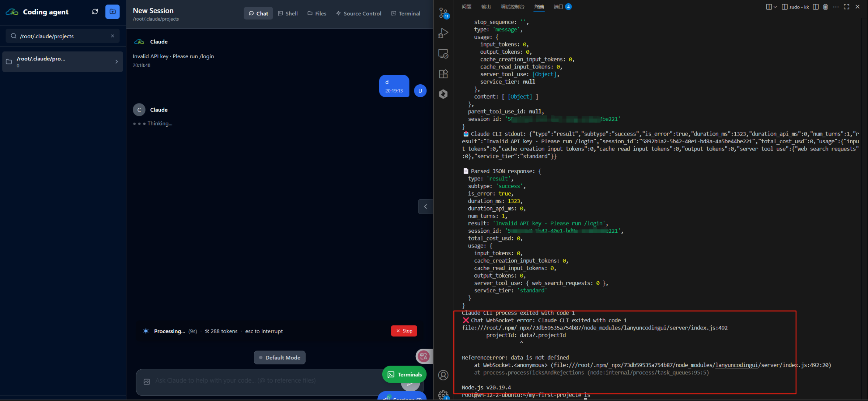Open the Run and Debug activity icon
This screenshot has width=868, height=401.
[443, 34]
